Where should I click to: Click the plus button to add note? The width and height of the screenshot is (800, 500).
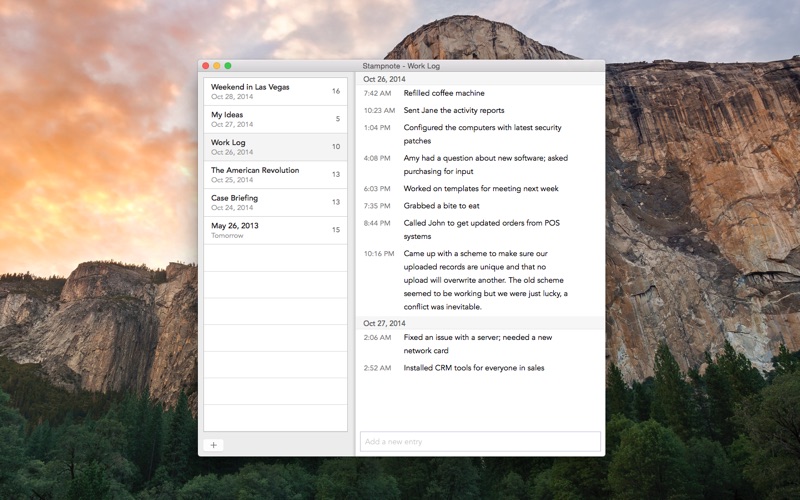pyautogui.click(x=213, y=445)
